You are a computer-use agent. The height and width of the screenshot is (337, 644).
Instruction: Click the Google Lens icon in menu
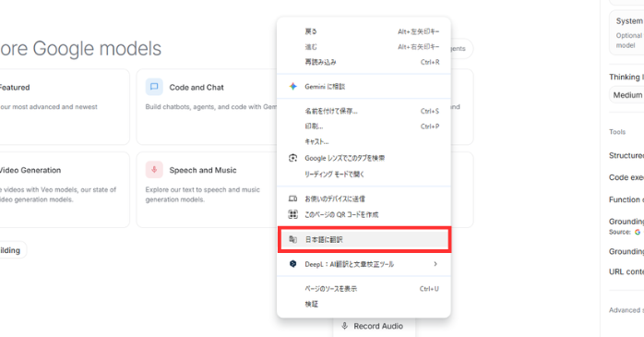pyautogui.click(x=292, y=158)
